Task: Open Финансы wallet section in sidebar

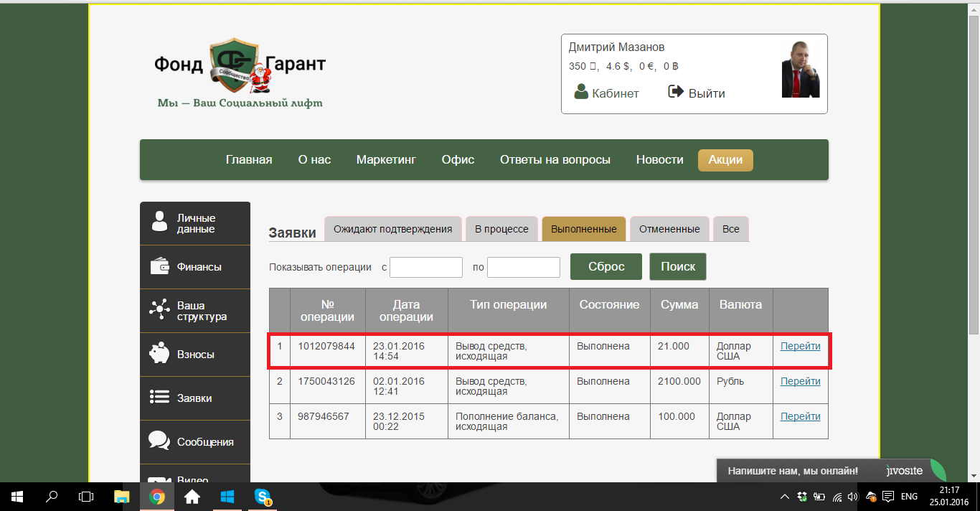Action: tap(195, 267)
